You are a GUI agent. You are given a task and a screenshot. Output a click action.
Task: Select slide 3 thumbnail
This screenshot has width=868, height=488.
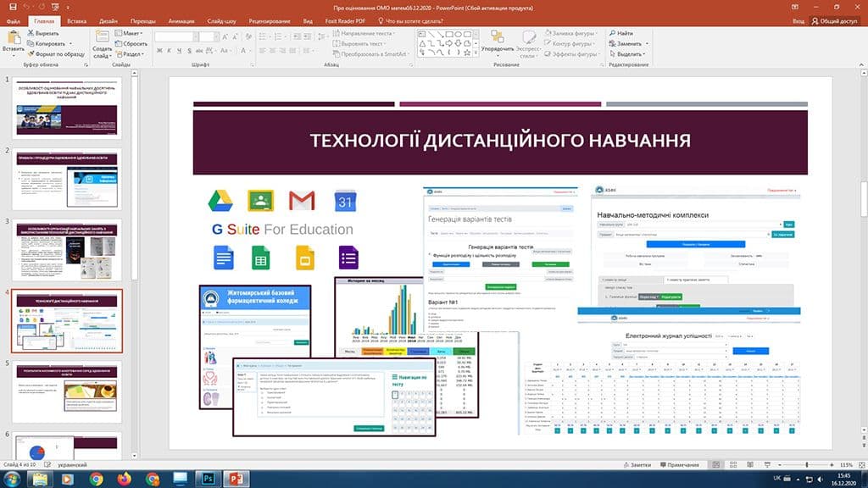pyautogui.click(x=67, y=250)
